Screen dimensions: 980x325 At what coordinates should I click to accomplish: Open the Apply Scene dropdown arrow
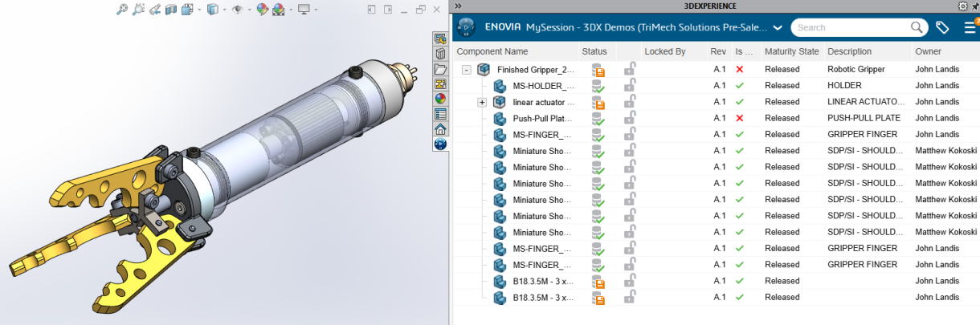click(x=289, y=10)
